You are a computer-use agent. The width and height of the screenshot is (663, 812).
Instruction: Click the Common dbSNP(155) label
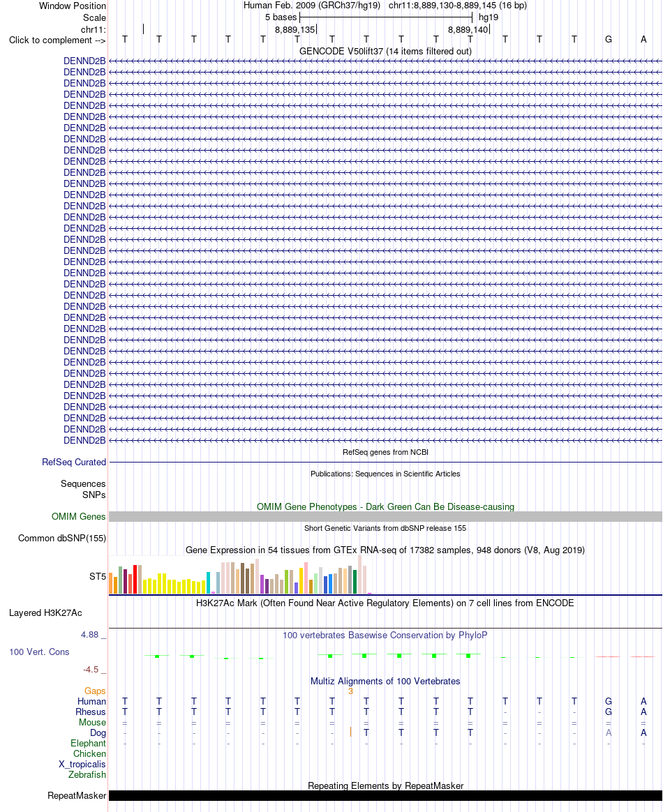tap(62, 538)
